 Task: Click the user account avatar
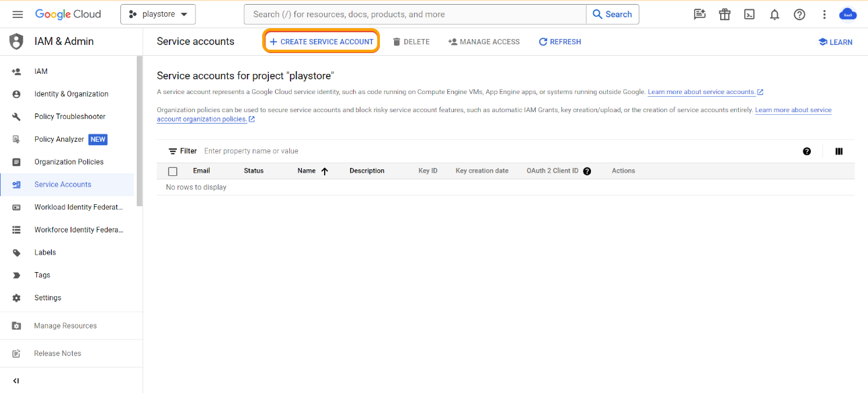click(x=848, y=14)
